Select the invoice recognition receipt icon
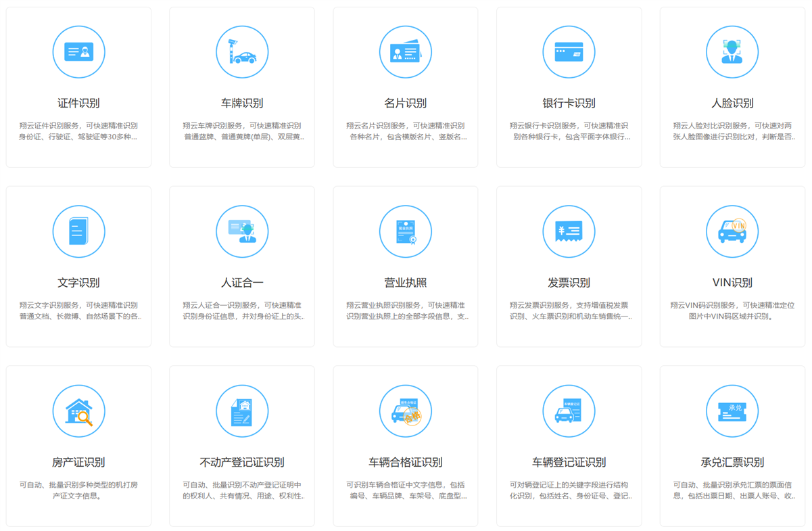This screenshot has height=531, width=812. [x=569, y=231]
